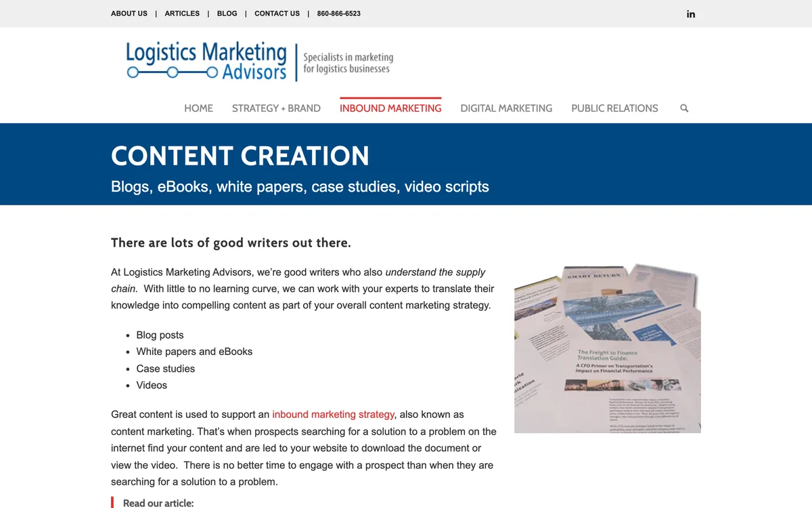Select Inbound Marketing menu item
Viewport: 812px width, 508px height.
(x=390, y=108)
